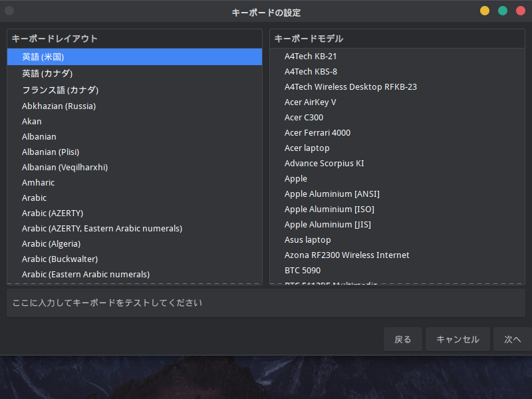Click the keyboard test input field
The height and width of the screenshot is (399, 532).
tap(266, 303)
